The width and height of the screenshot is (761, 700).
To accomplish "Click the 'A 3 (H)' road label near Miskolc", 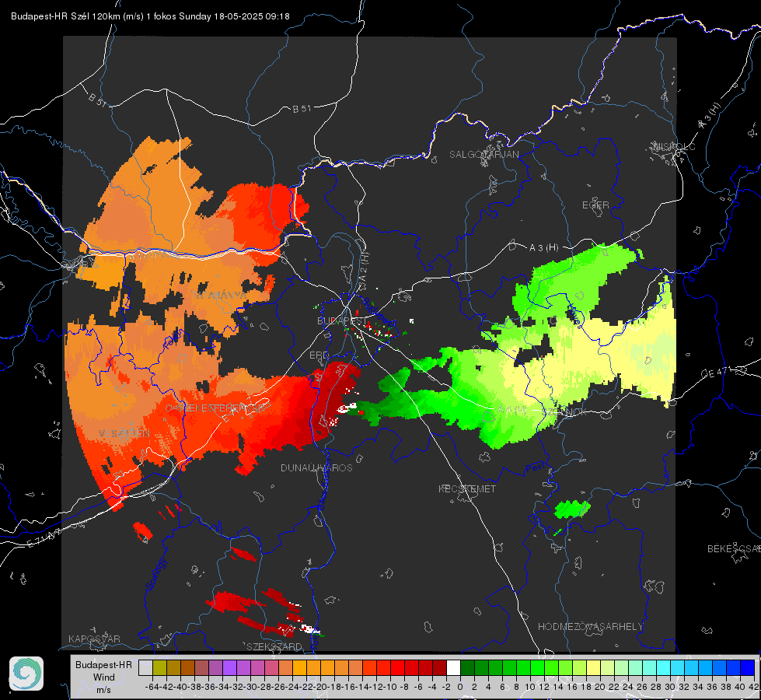I will [709, 116].
